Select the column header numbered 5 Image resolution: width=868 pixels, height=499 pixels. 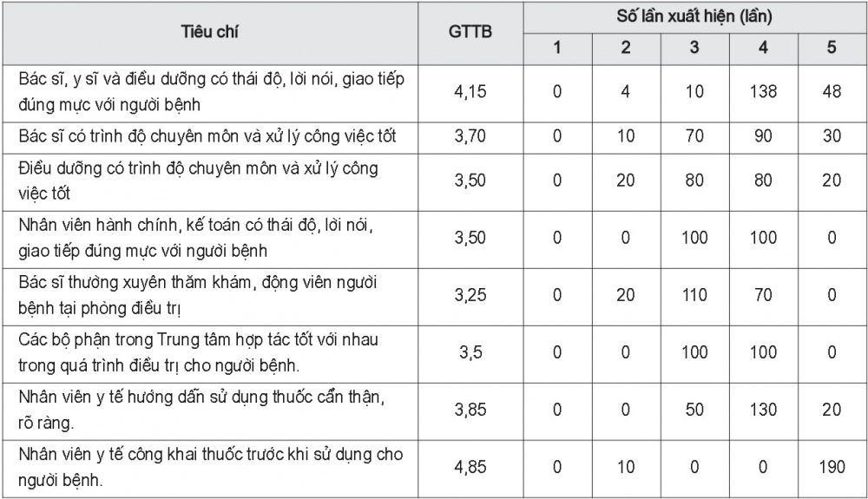tap(832, 48)
